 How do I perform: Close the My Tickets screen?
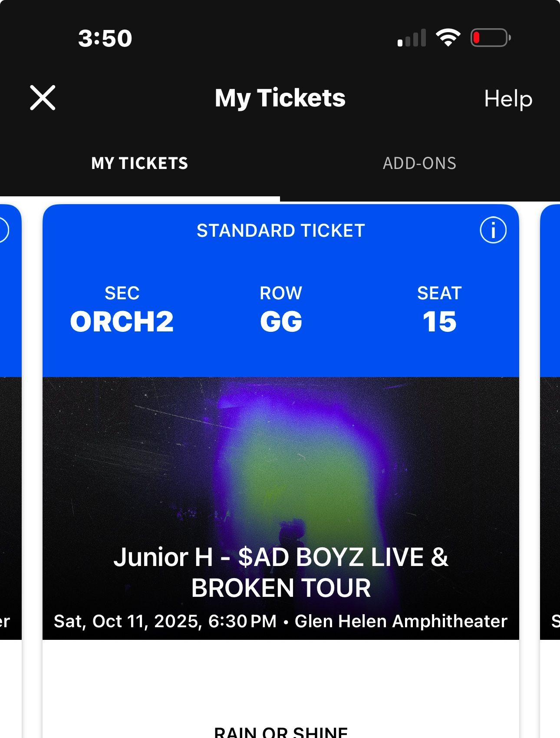43,98
